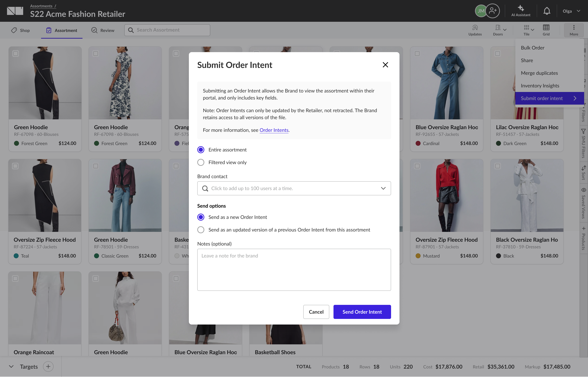
Task: Open Inventory Insights menu item
Action: [x=549, y=86]
